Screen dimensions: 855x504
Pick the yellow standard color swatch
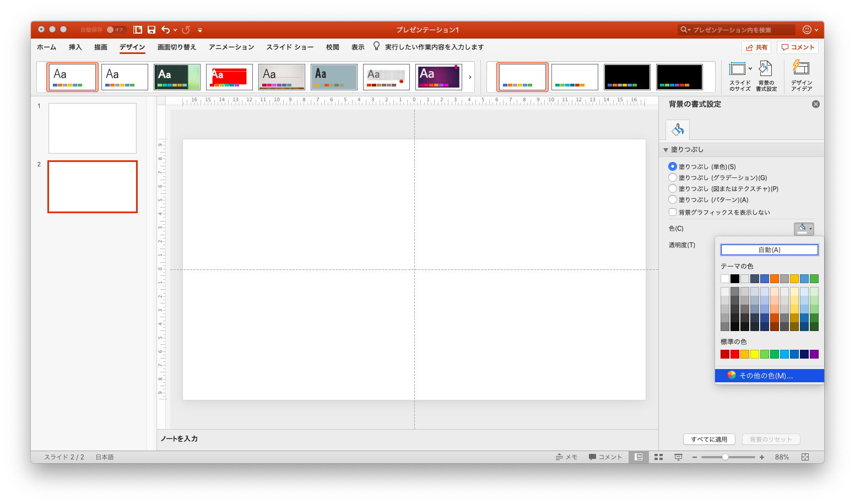coord(754,354)
